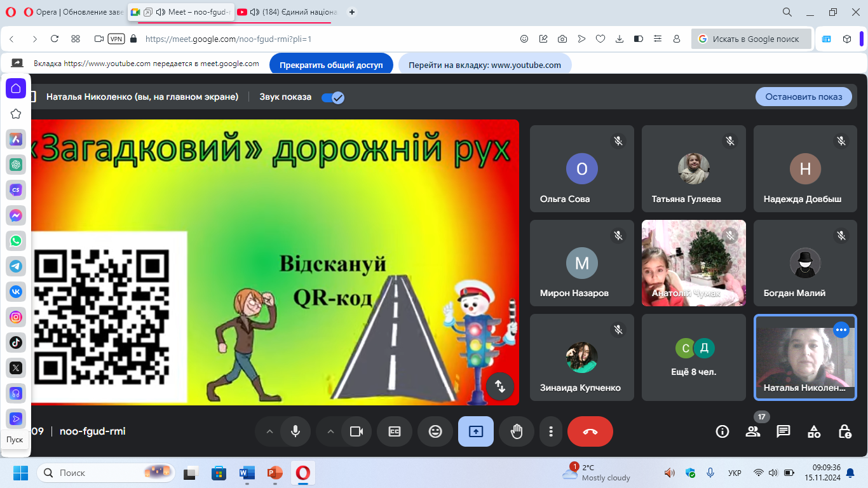
Task: Open VK in the Opera sidebar
Action: coord(16,292)
